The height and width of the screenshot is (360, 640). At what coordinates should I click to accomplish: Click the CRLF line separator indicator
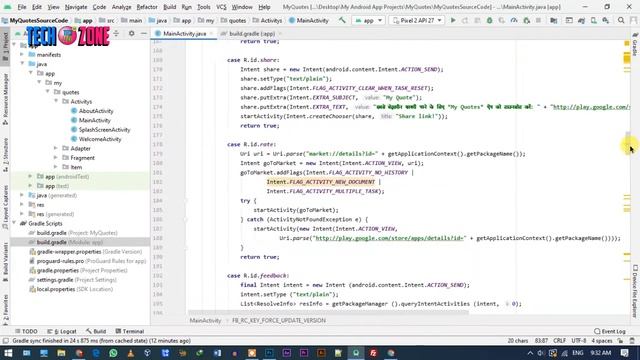tap(559, 341)
